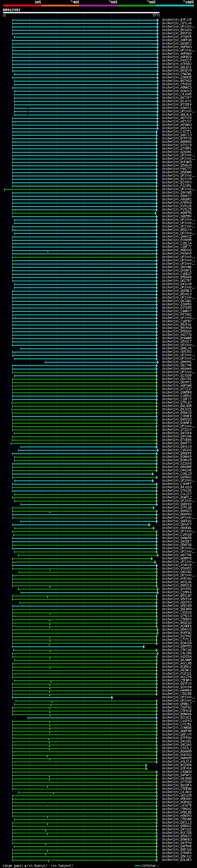Open last hit UniRef100_B3LAE0
This screenshot has width=197, height=868.
coord(177,860)
